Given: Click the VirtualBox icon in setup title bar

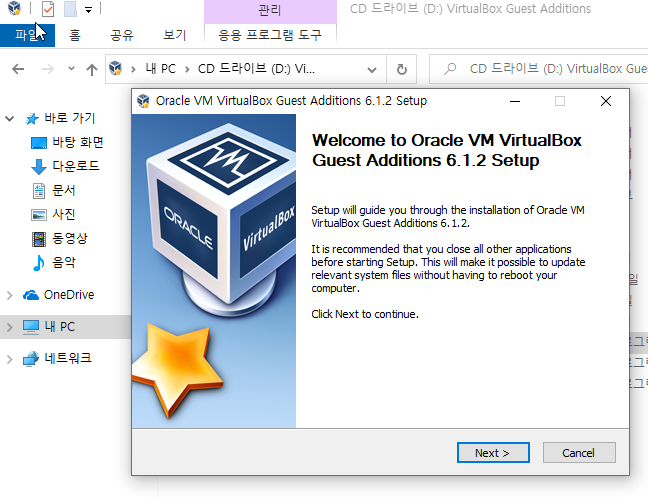Looking at the screenshot, I should (x=143, y=101).
